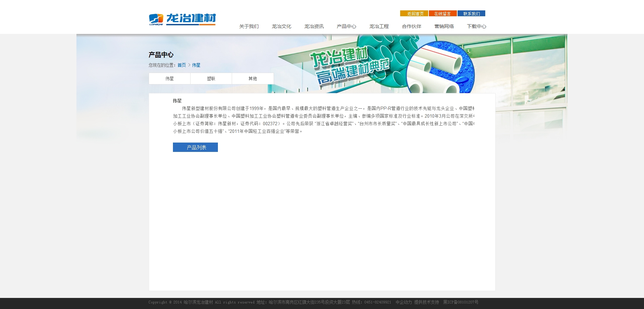Select the 伟星 category tab
Viewport: 644px width, 309px height.
pyautogui.click(x=169, y=79)
